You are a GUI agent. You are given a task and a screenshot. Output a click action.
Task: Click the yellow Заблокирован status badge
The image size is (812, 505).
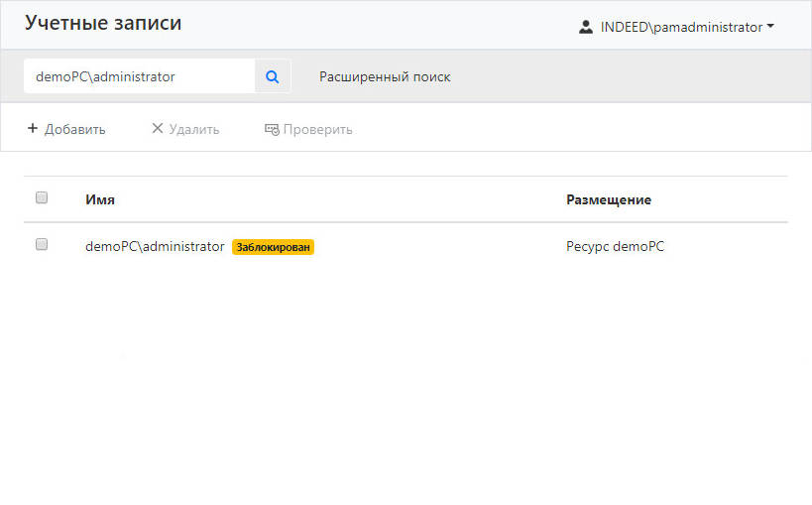tap(273, 247)
